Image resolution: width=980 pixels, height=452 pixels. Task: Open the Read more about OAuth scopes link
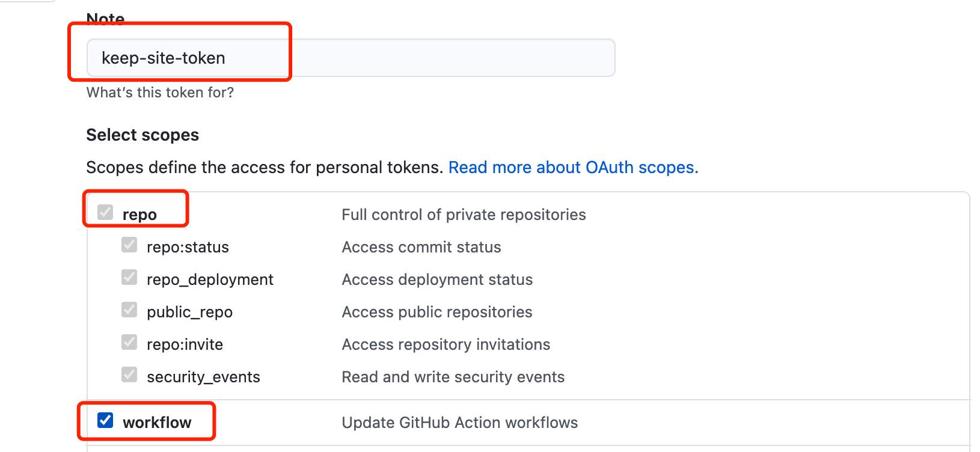tap(573, 167)
